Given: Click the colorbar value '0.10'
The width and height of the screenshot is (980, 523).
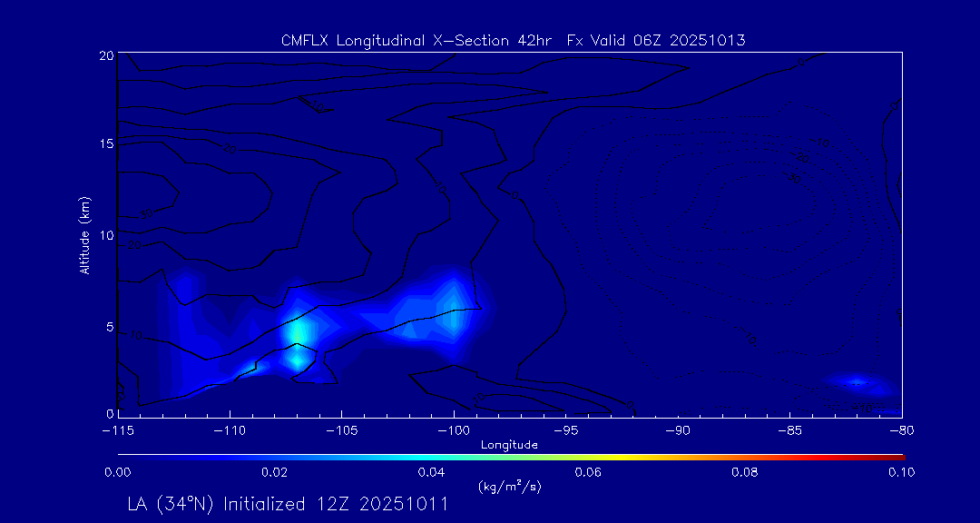Looking at the screenshot, I should 902,472.
